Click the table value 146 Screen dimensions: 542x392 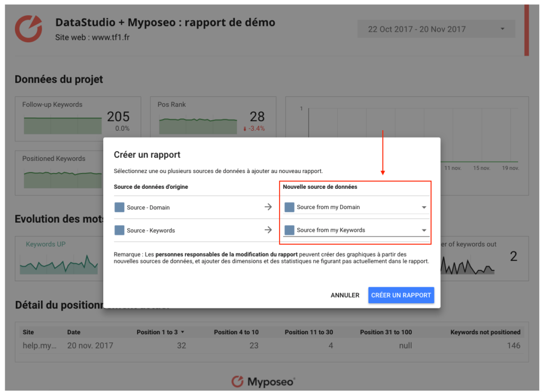[x=513, y=346]
